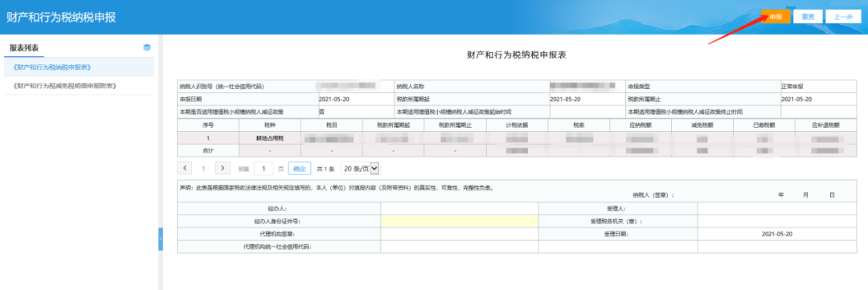The width and height of the screenshot is (868, 290).
Task: Click the 财产和行为税纳税申报 page title in header
Action: (x=61, y=17)
